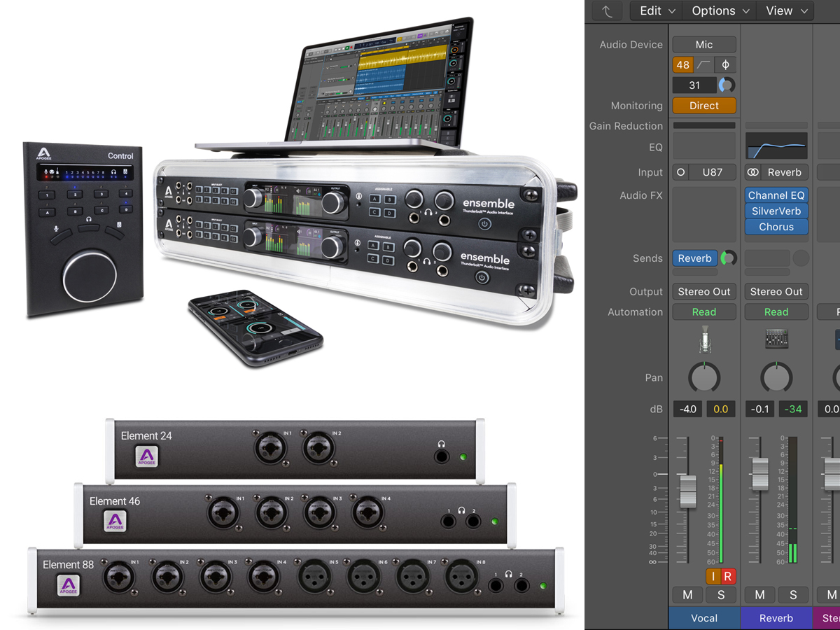This screenshot has height=630, width=840.
Task: Click the Vocal gain reduction meter
Action: coord(704,125)
